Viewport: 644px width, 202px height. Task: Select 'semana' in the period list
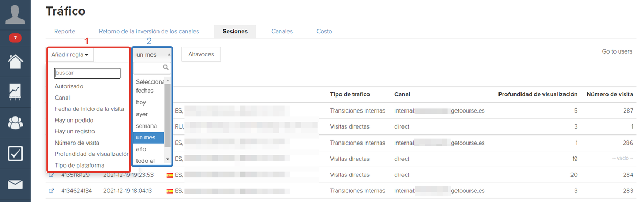146,126
